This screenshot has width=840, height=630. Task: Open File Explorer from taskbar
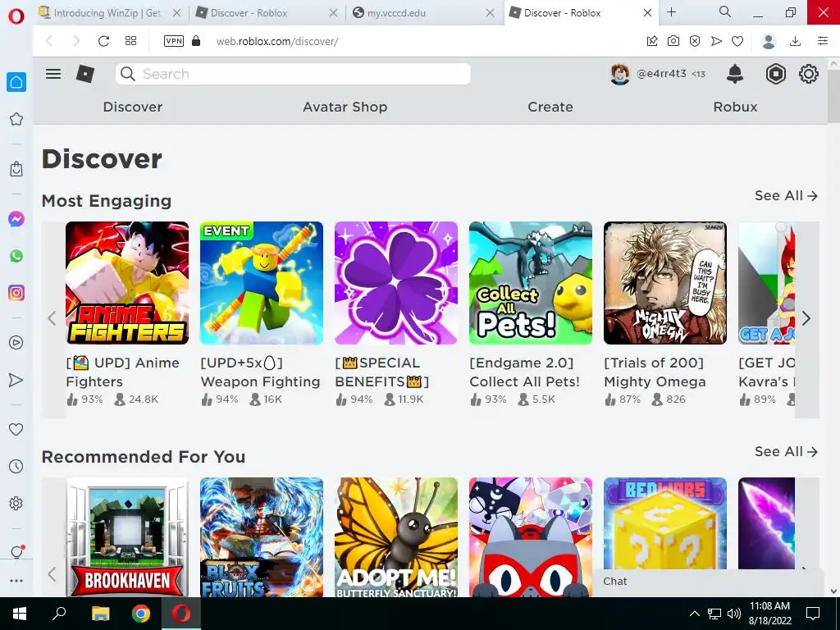pos(100,614)
